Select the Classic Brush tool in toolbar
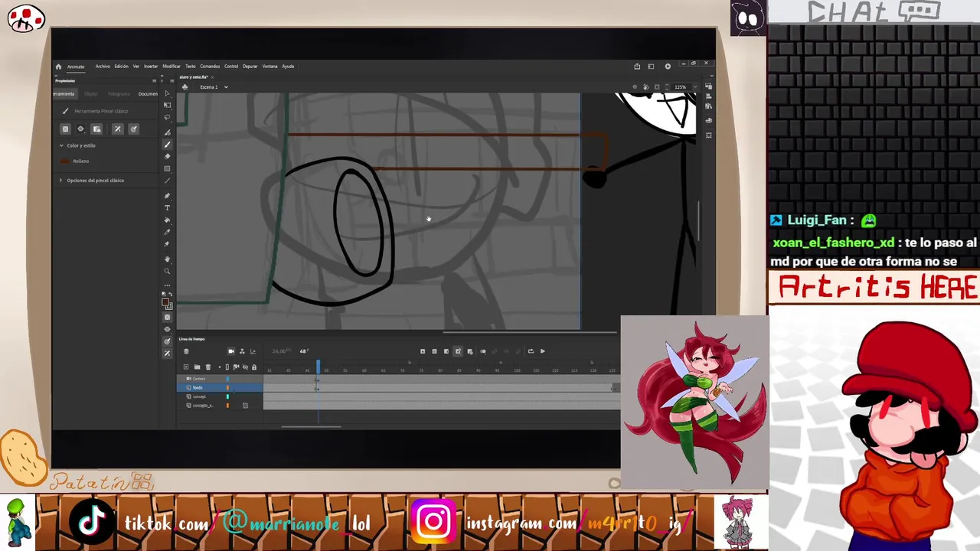The height and width of the screenshot is (551, 980). pyautogui.click(x=167, y=145)
